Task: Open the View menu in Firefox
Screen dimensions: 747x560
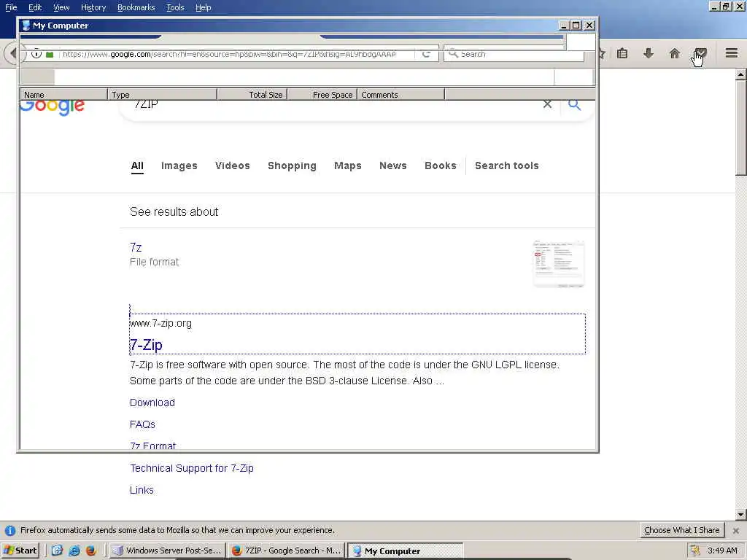Action: [x=61, y=7]
